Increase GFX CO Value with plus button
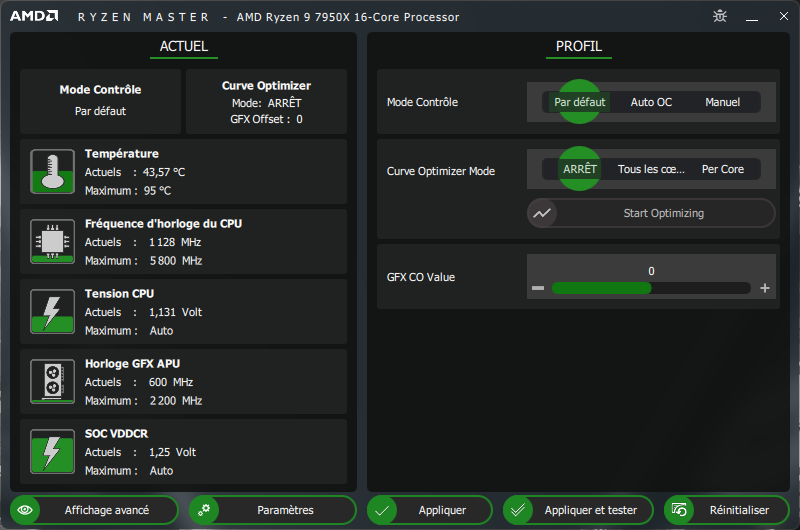Viewport: 800px width, 530px height. coord(765,288)
